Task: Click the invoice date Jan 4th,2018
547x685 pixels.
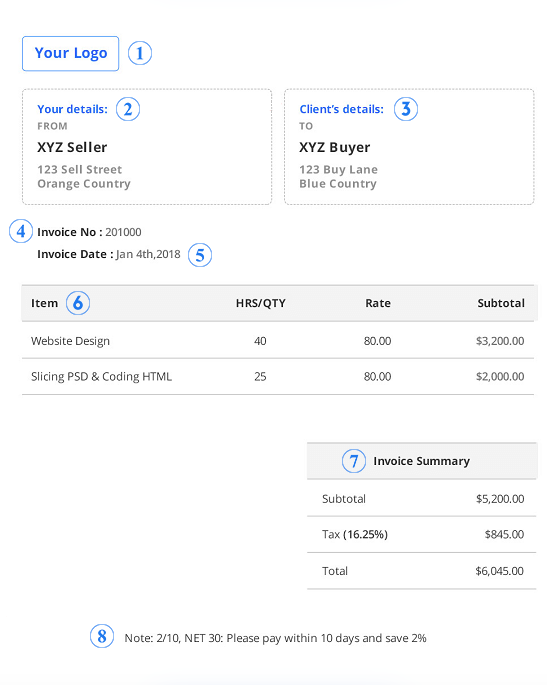Action: (148, 254)
